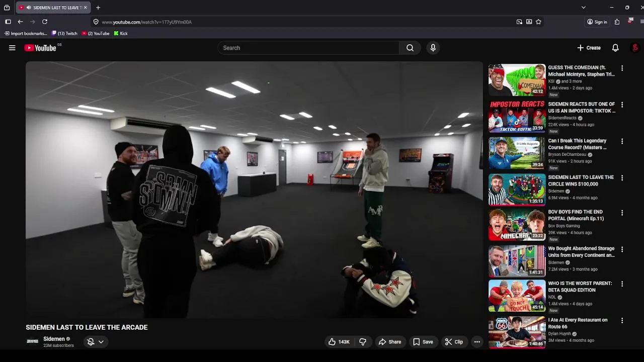Open the Route 66 video thumbnail
Screen dimensions: 644x362
pos(517,332)
